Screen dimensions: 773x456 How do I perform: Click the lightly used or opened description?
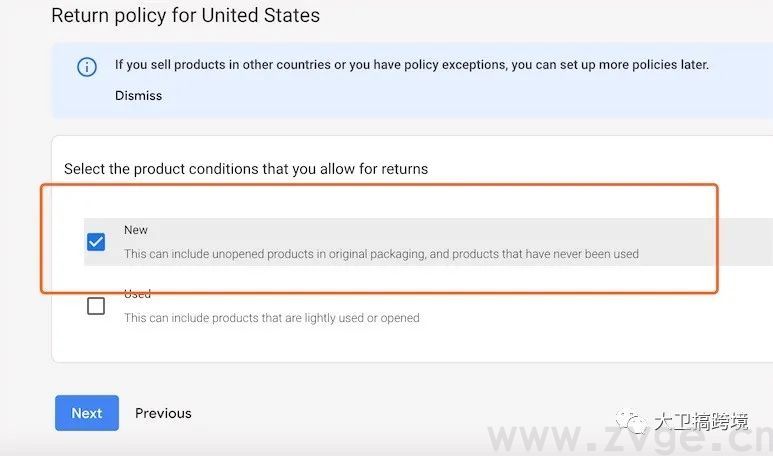(271, 318)
